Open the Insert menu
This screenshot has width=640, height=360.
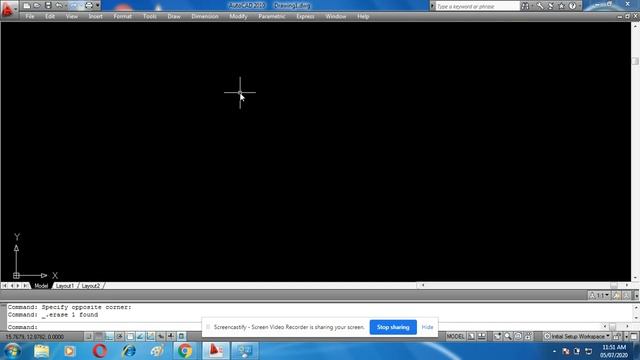(x=96, y=16)
